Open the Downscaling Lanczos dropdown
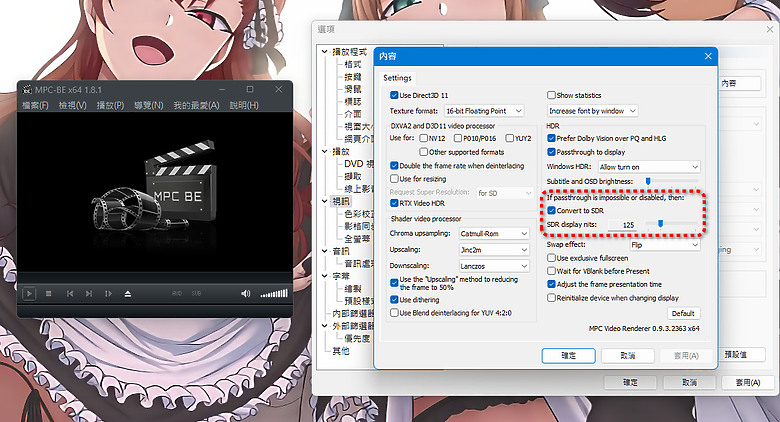This screenshot has width=780, height=422. 493,266
